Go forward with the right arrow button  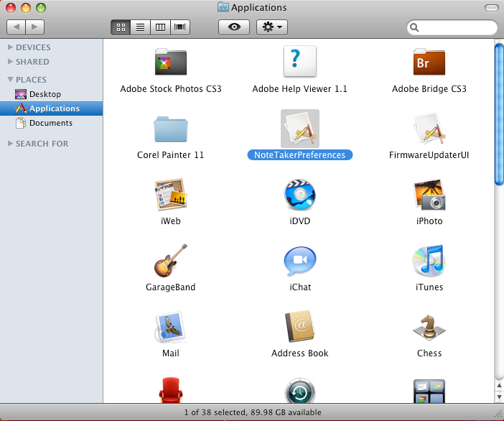tap(34, 27)
